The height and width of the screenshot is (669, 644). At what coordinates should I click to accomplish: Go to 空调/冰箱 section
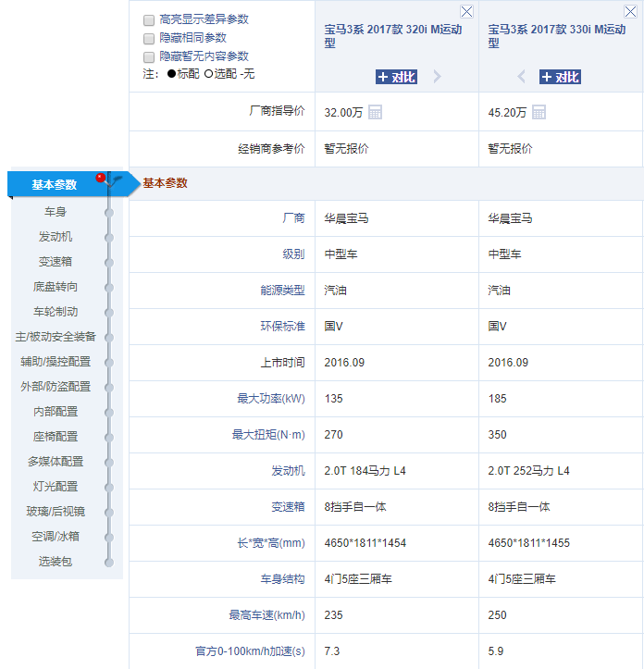point(55,537)
